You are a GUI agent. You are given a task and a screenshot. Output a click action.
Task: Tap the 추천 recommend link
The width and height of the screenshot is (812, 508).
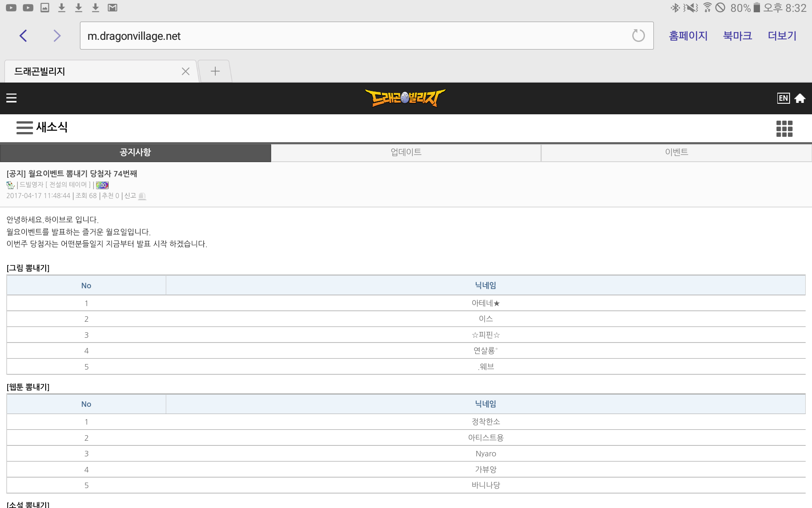click(x=110, y=196)
